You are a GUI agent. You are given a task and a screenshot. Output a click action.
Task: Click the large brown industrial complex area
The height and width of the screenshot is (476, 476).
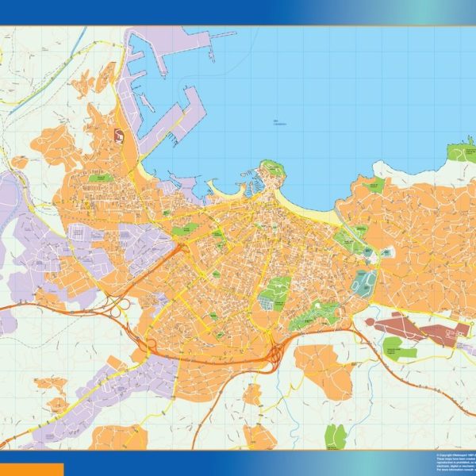click(x=419, y=329)
